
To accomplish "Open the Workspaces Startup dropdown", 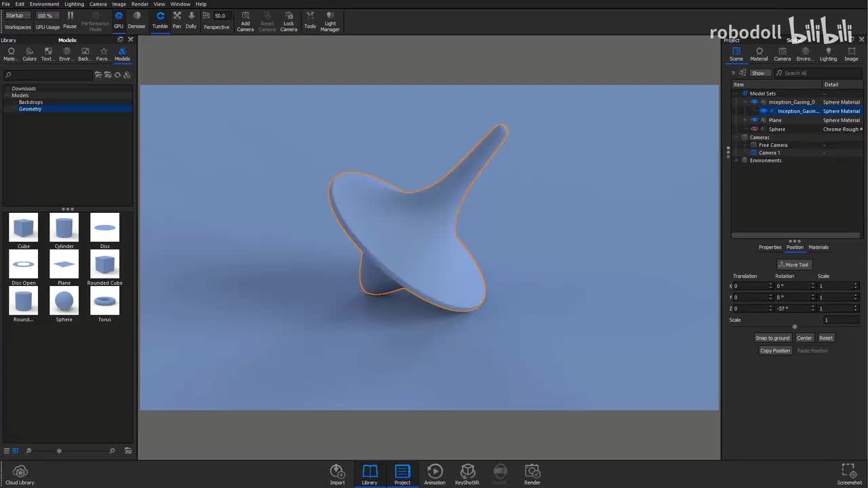I will (18, 16).
